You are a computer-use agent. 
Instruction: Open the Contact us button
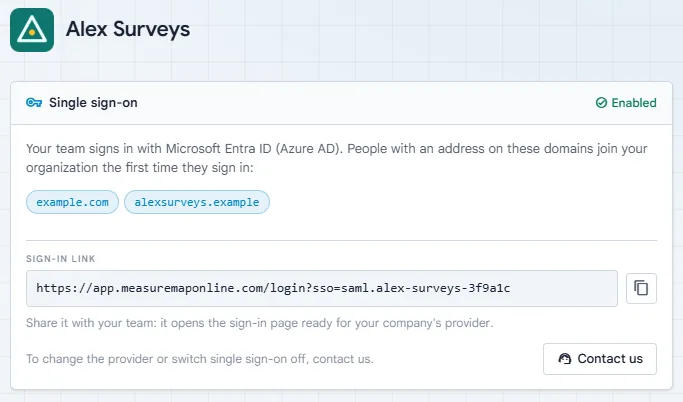(599, 359)
